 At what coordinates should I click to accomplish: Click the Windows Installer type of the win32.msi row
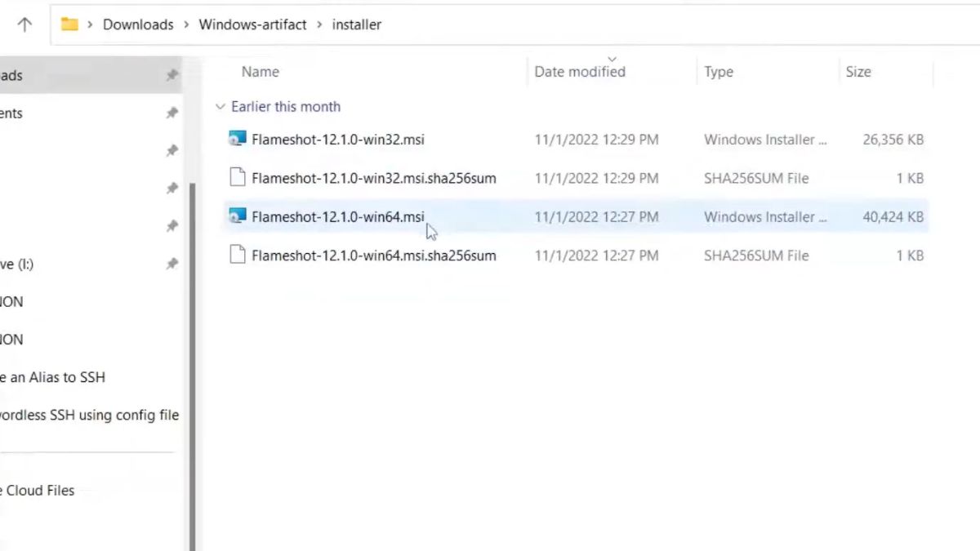coord(765,140)
